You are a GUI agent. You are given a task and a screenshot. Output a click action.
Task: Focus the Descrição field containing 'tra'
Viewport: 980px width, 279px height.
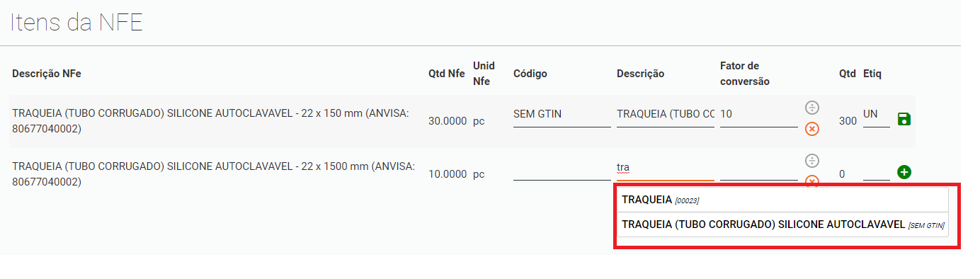(x=666, y=169)
